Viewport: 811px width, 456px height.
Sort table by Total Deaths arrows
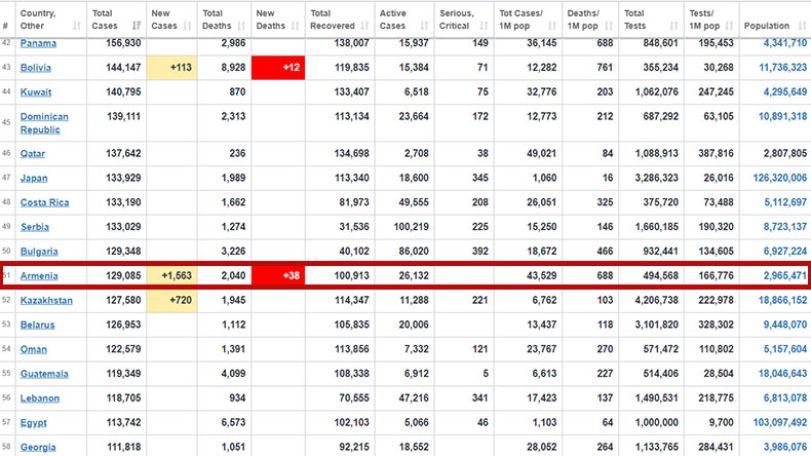(242, 26)
